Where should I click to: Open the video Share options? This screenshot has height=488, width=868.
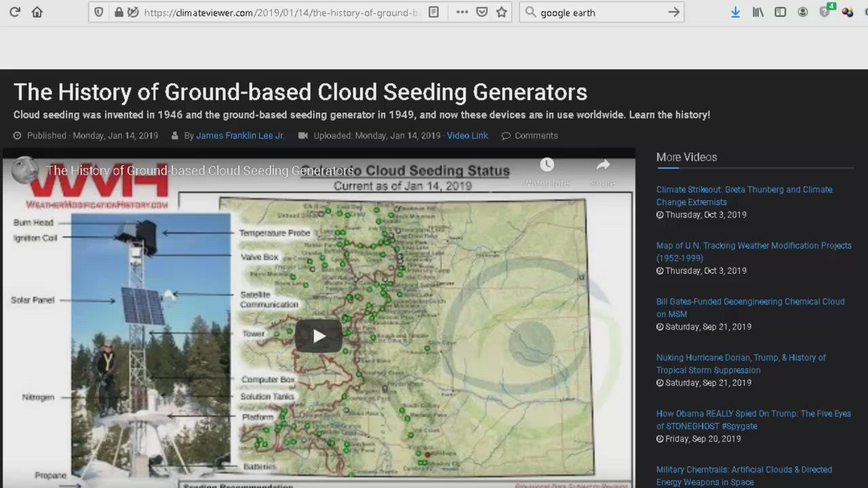(x=603, y=172)
